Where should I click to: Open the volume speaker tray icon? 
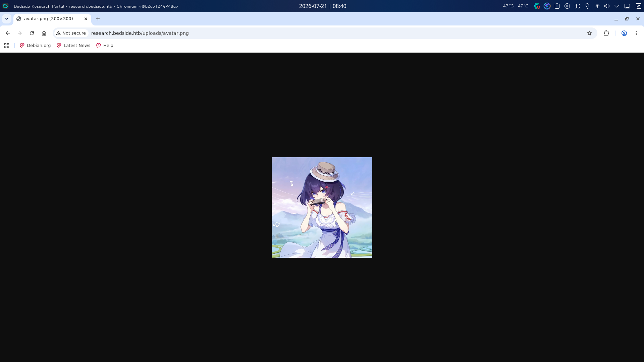[607, 6]
